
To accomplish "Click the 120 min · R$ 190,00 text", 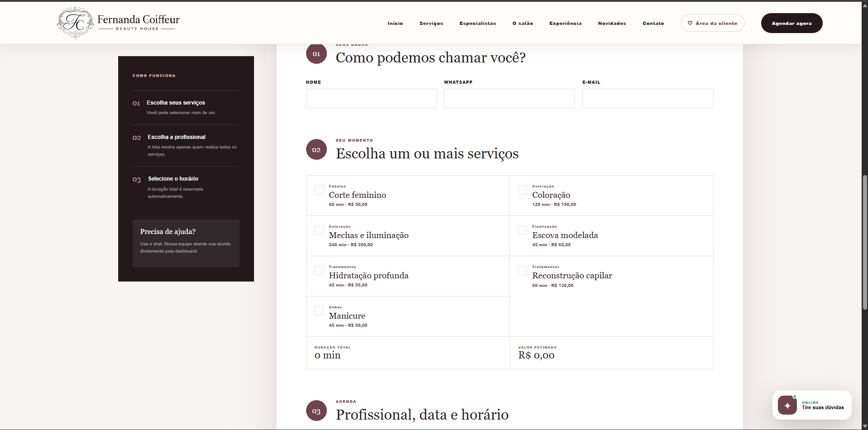I will click(554, 205).
